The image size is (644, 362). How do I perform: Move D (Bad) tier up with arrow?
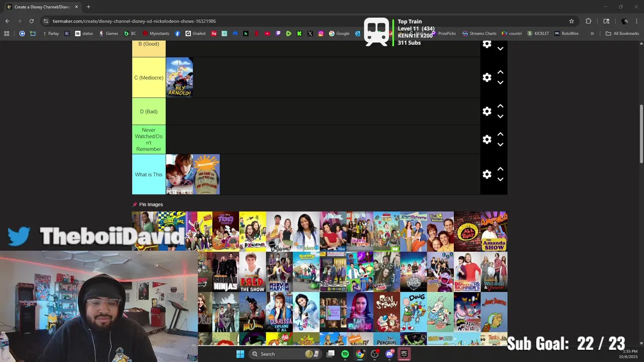(500, 106)
